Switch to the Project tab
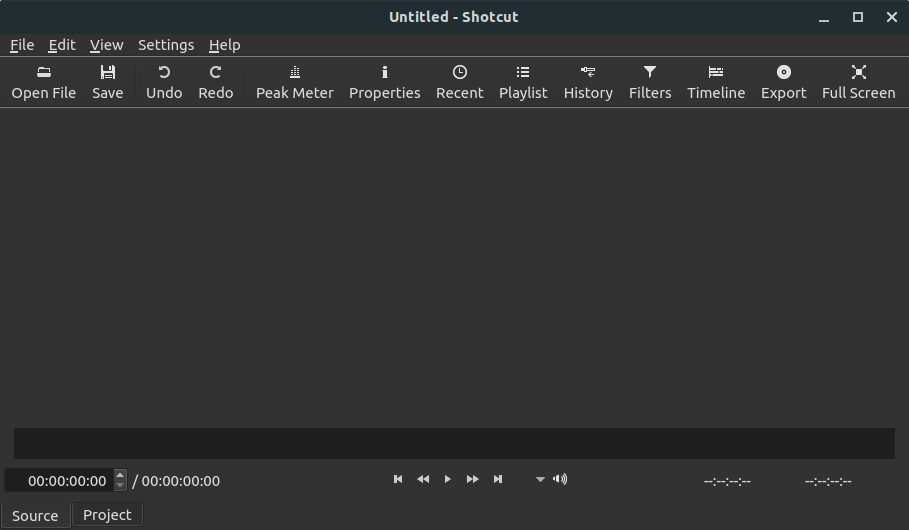 107,515
